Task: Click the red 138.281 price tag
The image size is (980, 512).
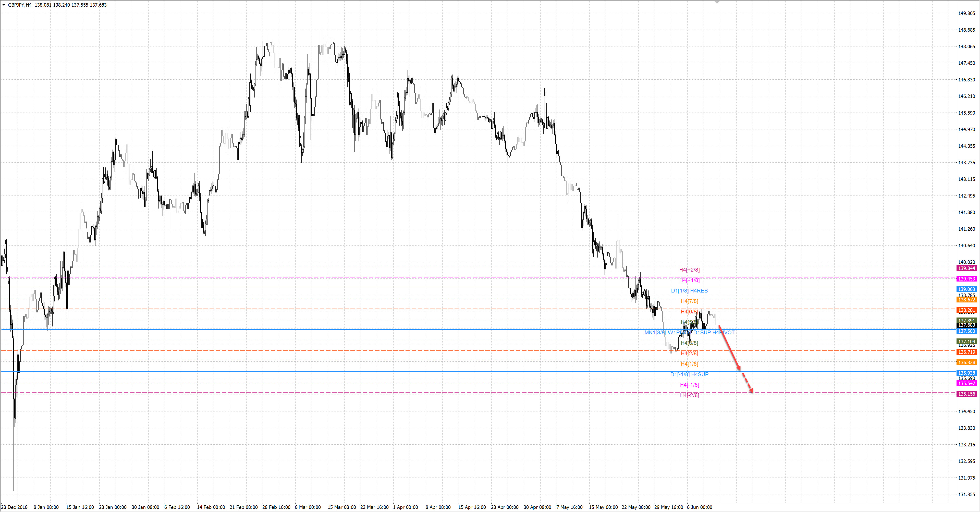Action: pyautogui.click(x=966, y=310)
